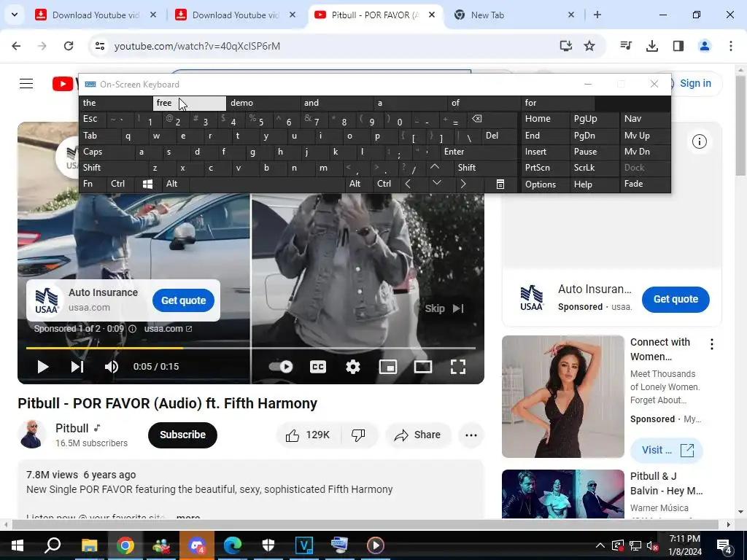Viewport: 747px width, 560px height.
Task: Toggle the autoplay switch in the player
Action: [x=281, y=367]
